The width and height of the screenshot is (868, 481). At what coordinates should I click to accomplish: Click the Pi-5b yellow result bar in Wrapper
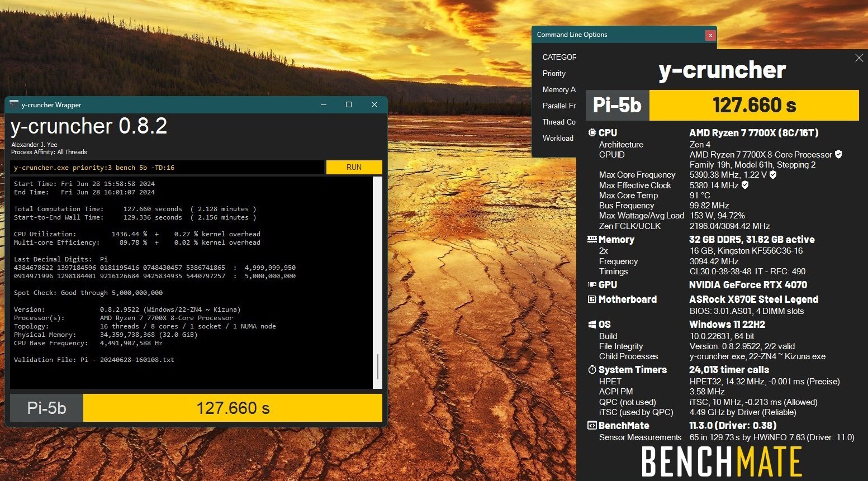coord(233,408)
